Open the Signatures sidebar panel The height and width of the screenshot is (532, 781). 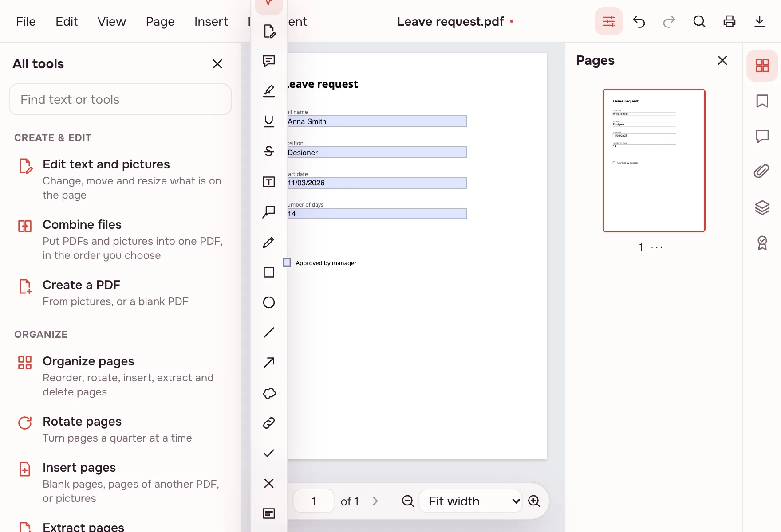click(x=762, y=243)
